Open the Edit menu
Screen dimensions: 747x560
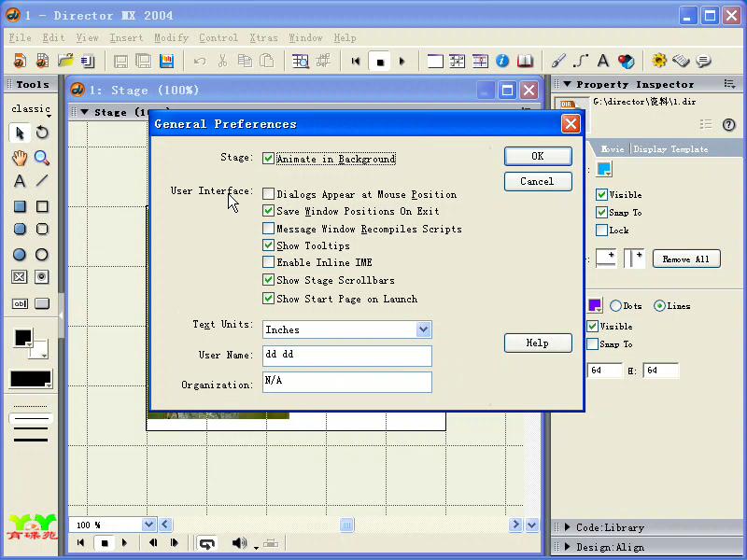click(53, 37)
